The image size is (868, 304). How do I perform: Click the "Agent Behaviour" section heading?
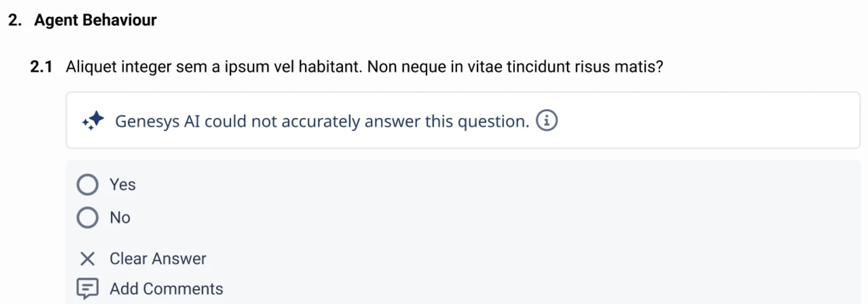click(x=96, y=20)
